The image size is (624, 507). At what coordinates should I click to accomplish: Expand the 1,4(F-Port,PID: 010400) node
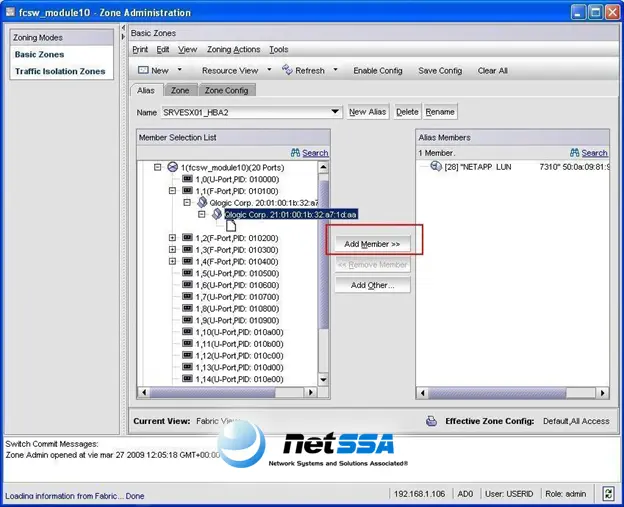pos(172,261)
